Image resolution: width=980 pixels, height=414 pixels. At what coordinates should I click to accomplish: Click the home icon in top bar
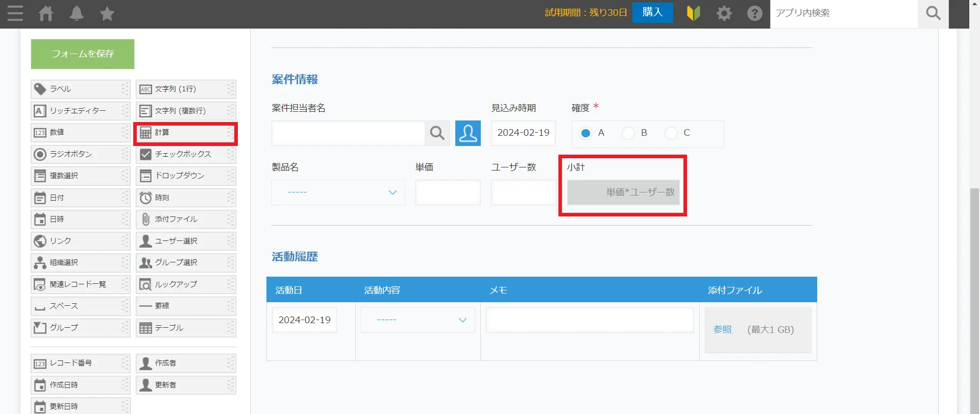point(46,13)
